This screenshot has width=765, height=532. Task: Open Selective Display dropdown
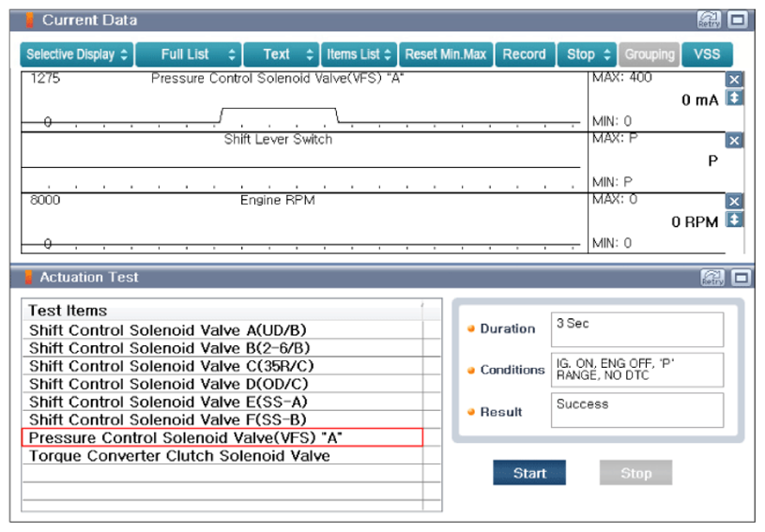(77, 54)
